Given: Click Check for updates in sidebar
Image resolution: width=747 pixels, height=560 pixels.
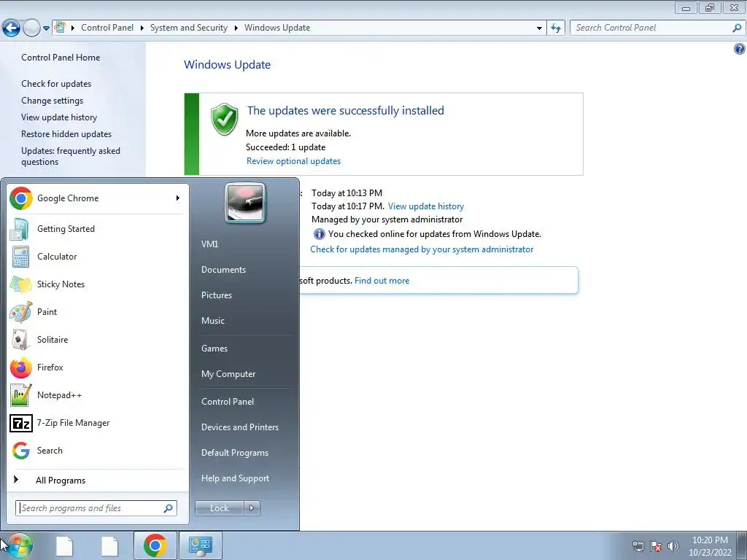Looking at the screenshot, I should point(56,84).
